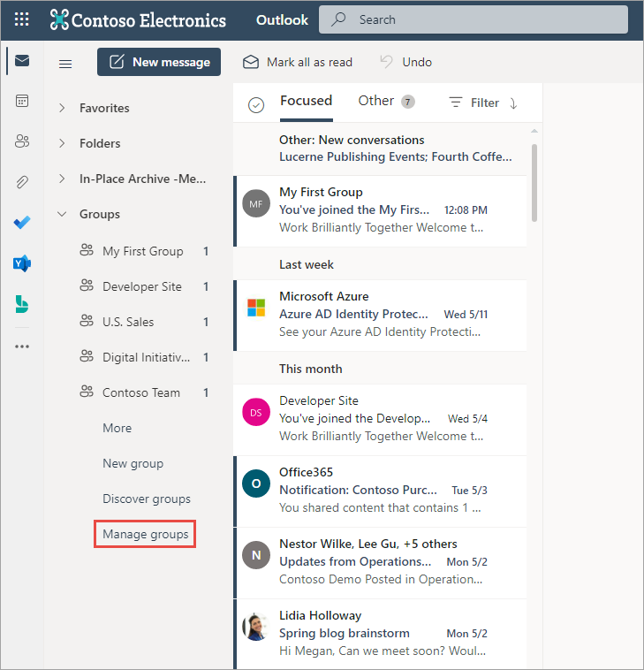644x670 pixels.
Task: Open 'You've joined the My Firs...' message
Action: point(380,210)
